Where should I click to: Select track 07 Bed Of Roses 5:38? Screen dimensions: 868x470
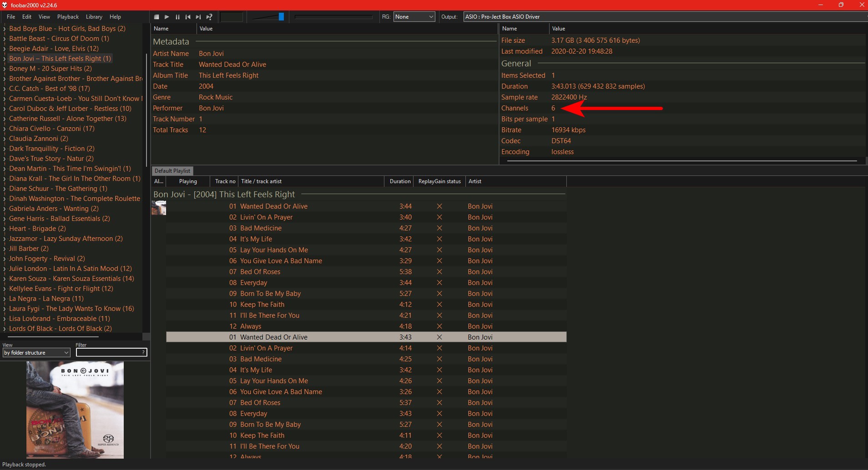(366, 272)
